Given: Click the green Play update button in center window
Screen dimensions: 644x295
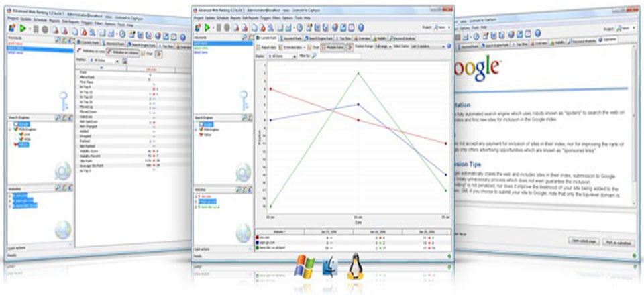Looking at the screenshot, I should coord(207,27).
